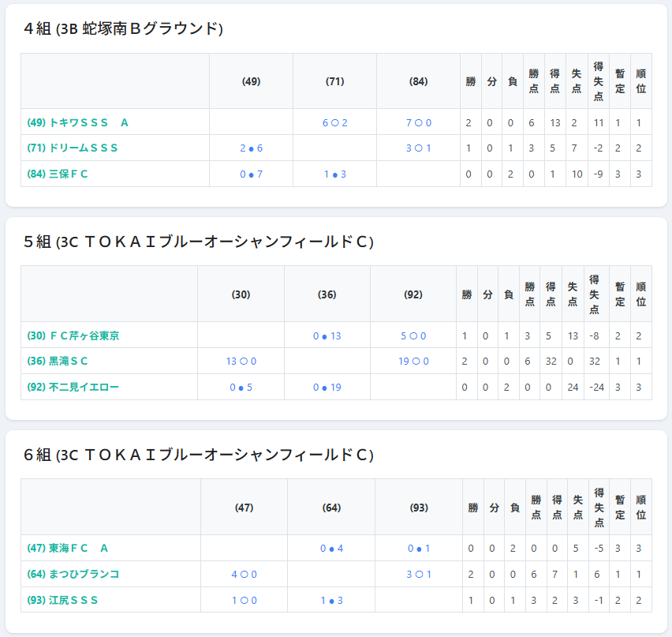The width and height of the screenshot is (672, 637).
Task: Open the 6 ○ 2 match result
Action: [x=334, y=122]
